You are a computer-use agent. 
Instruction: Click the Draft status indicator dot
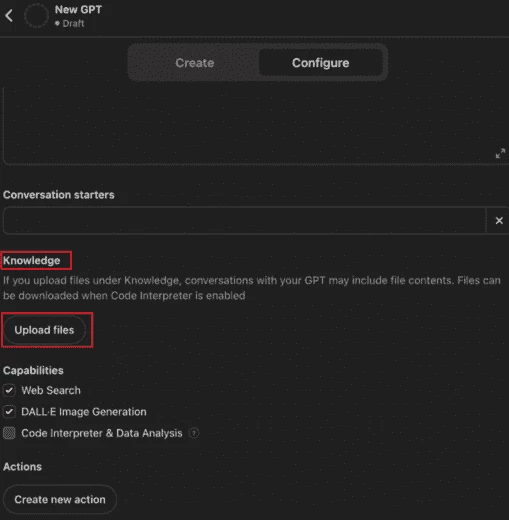(57, 23)
